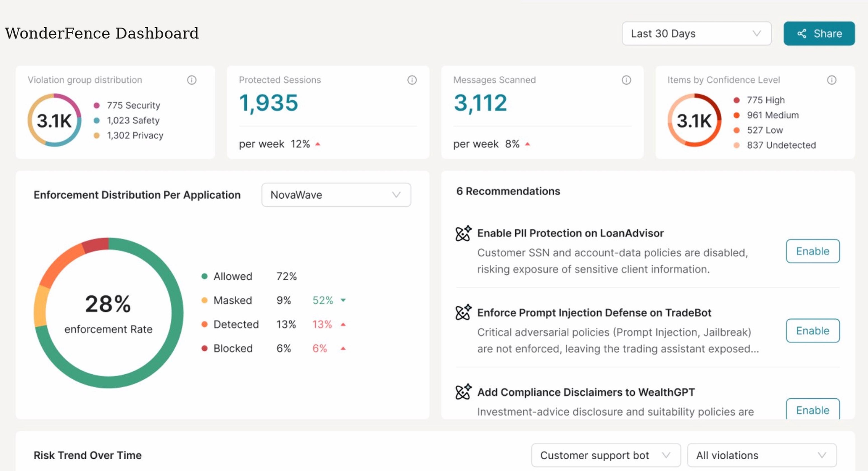
Task: Click the Medium confidence legend dot
Action: [x=737, y=115]
